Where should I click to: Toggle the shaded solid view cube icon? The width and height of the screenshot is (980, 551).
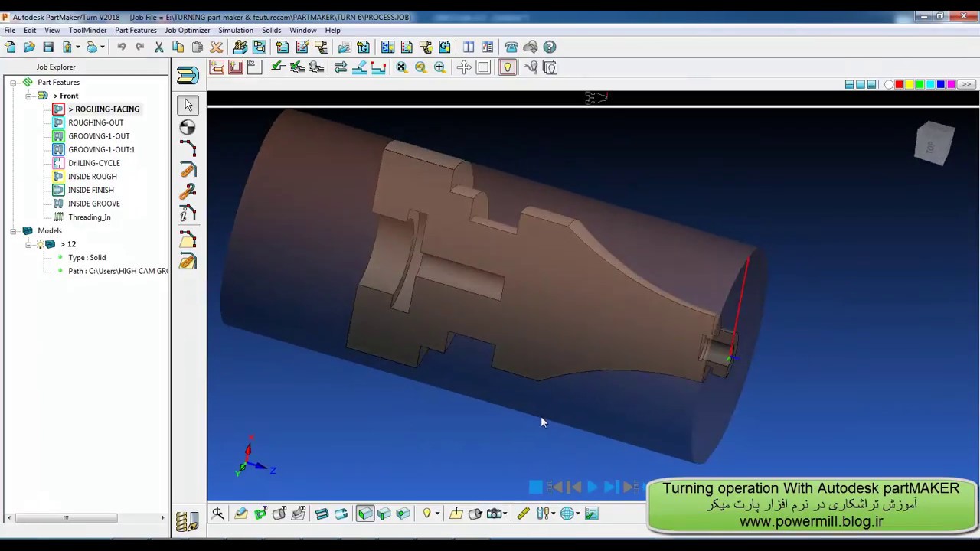[x=364, y=514]
